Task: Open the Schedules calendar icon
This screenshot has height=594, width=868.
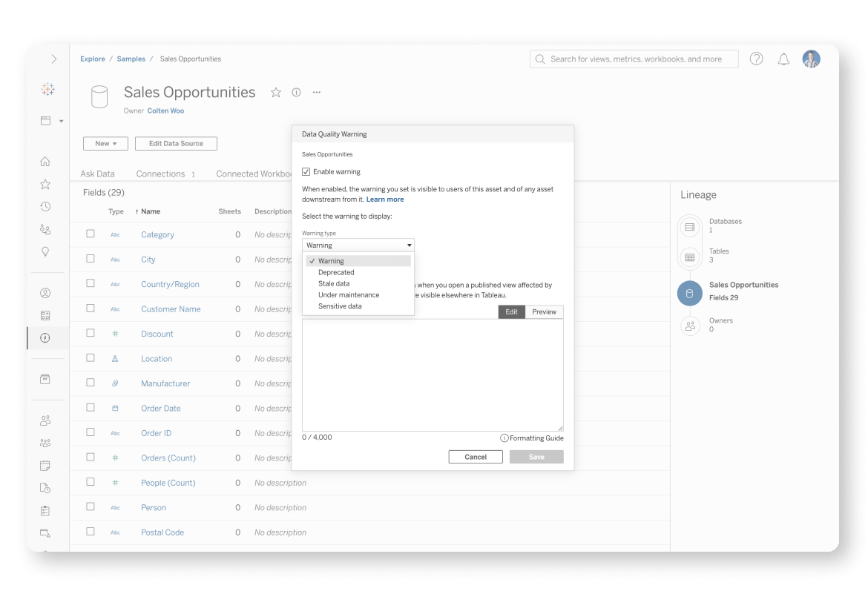Action: 45,466
